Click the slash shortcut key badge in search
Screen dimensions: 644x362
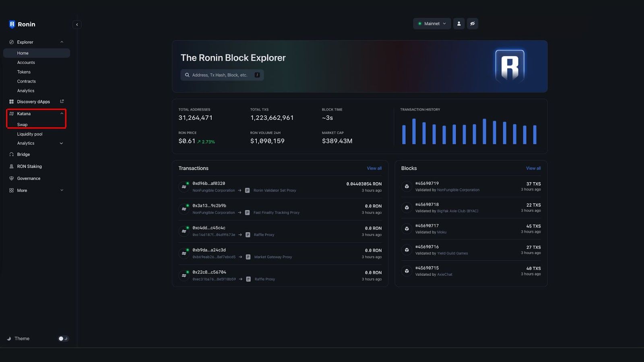click(257, 75)
